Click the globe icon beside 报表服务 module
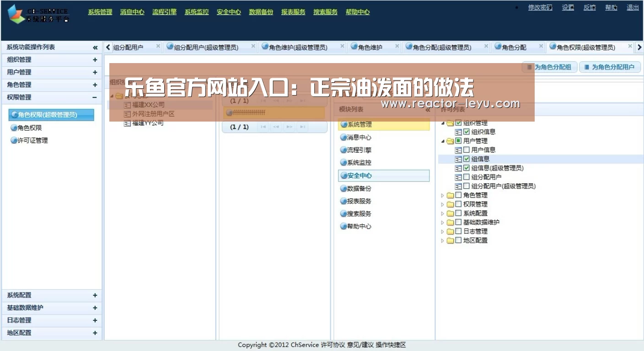Viewport: 644px width, 351px height. (343, 201)
